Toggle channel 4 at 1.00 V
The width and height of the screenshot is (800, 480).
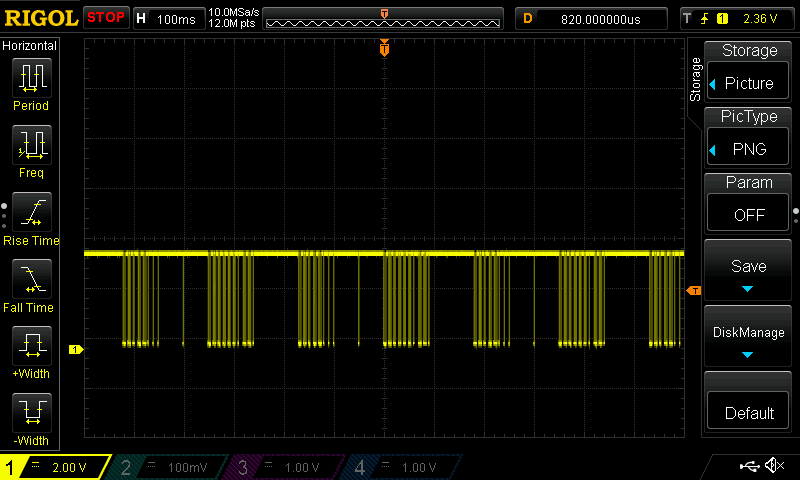(x=403, y=467)
